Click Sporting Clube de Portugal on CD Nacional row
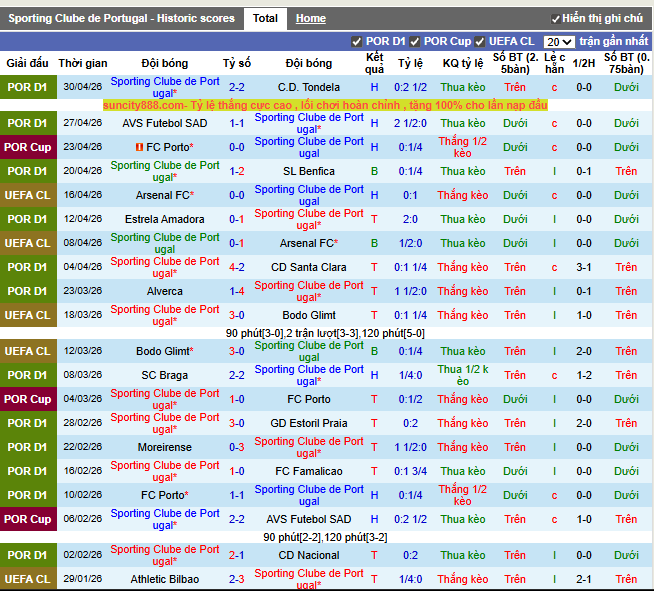 (165, 556)
